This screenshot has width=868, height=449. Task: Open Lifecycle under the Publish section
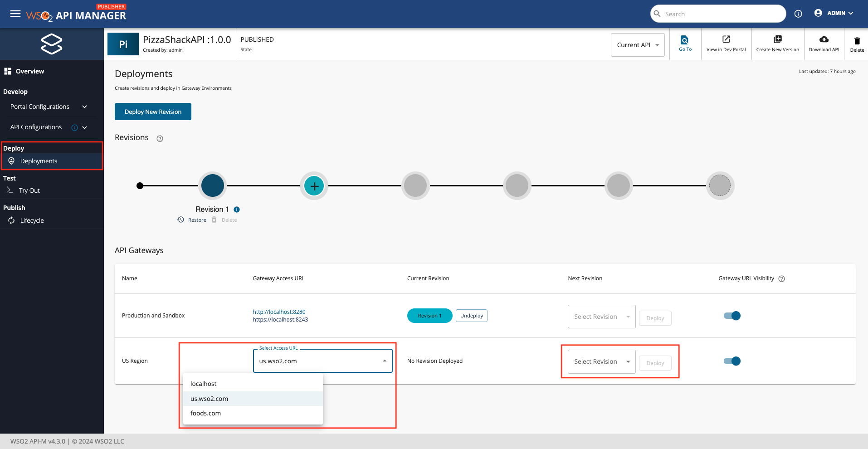[x=32, y=220]
